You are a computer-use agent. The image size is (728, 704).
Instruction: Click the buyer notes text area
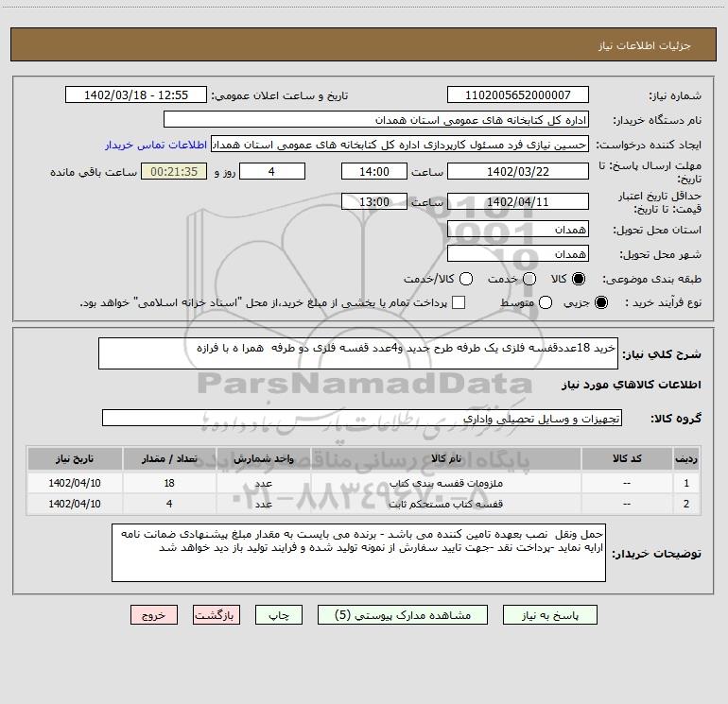point(358,553)
